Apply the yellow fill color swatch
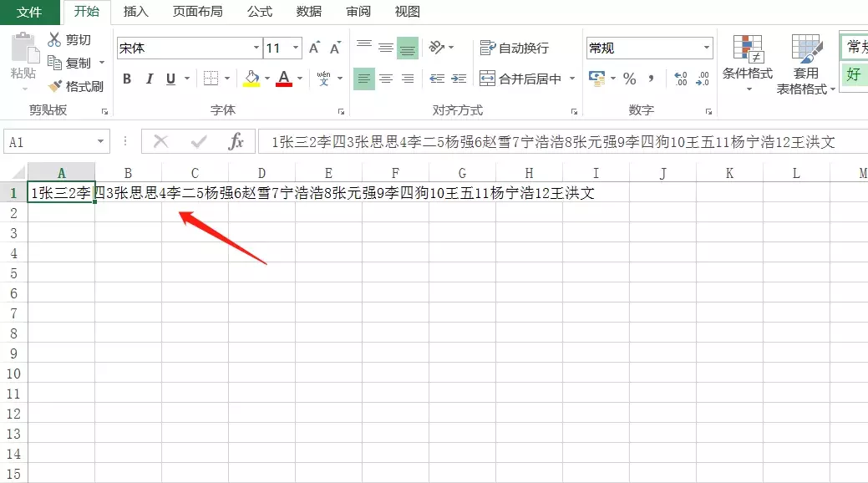The width and height of the screenshot is (868, 483). pyautogui.click(x=251, y=79)
